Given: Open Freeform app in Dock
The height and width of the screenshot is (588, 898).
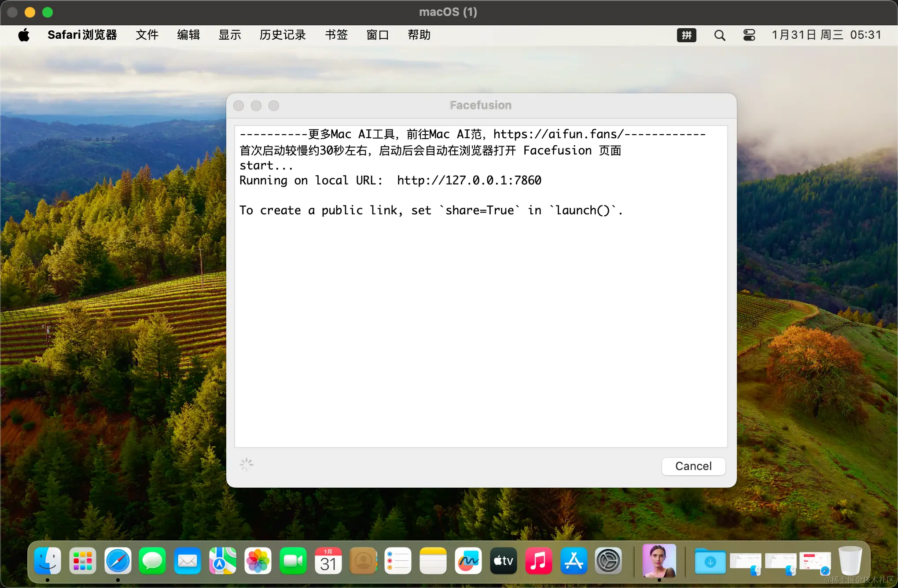Looking at the screenshot, I should 468,561.
